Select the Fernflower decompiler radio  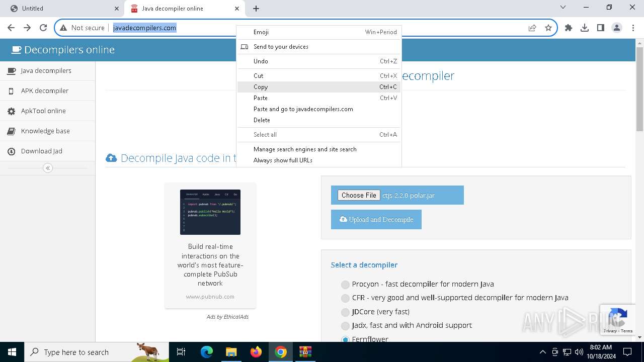(x=345, y=340)
